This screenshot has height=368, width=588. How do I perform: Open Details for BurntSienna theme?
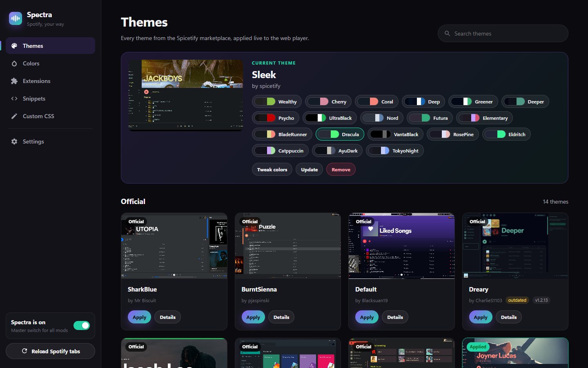(x=281, y=317)
